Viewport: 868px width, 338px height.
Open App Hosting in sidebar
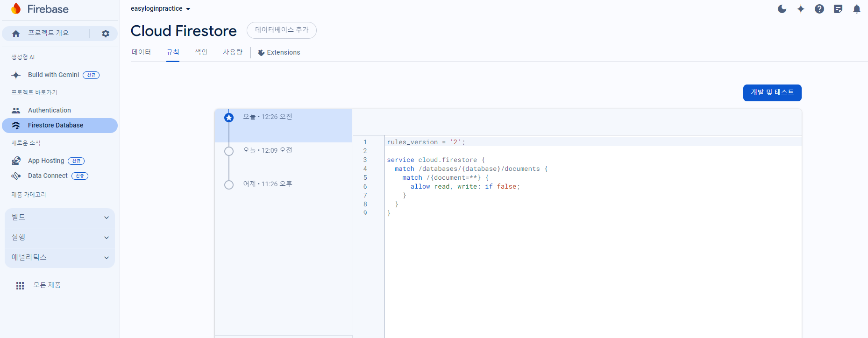click(x=60, y=161)
